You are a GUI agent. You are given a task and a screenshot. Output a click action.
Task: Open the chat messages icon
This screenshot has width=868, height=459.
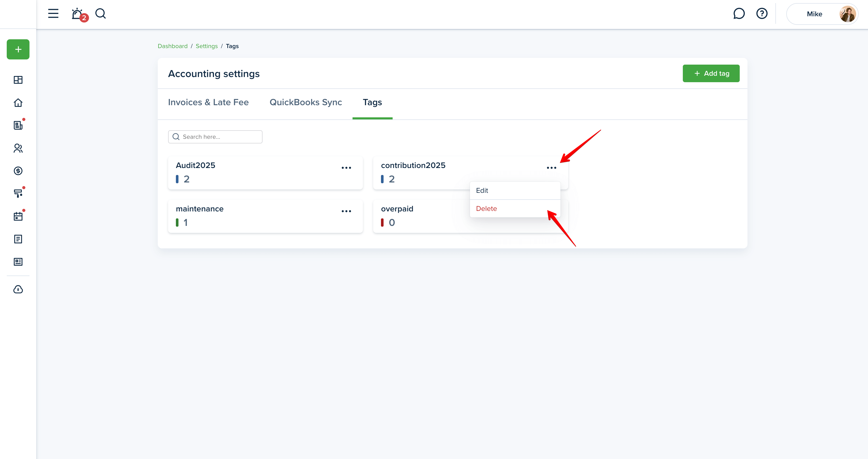[x=739, y=13]
